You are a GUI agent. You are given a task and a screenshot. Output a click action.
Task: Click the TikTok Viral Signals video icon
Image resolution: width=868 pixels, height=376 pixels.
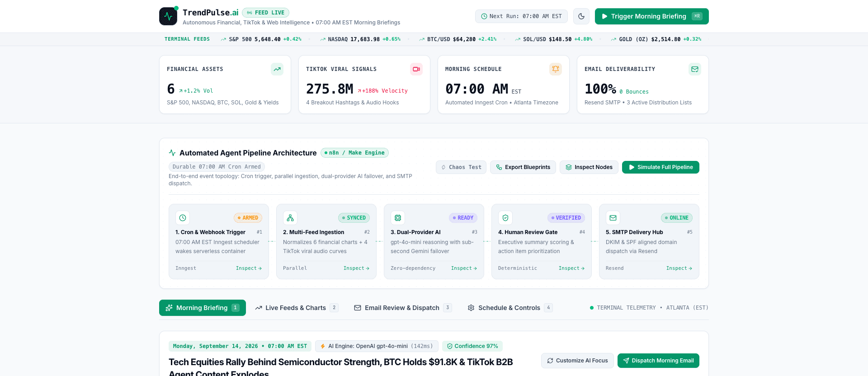point(416,69)
